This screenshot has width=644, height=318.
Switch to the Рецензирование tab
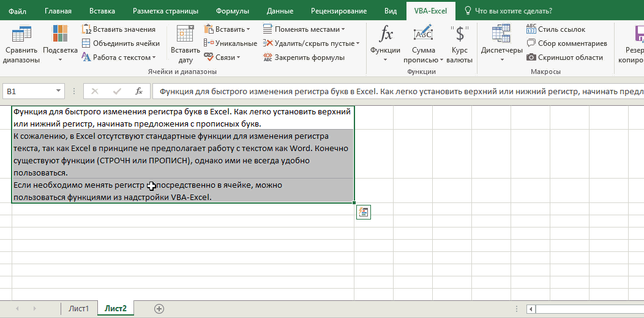click(339, 11)
